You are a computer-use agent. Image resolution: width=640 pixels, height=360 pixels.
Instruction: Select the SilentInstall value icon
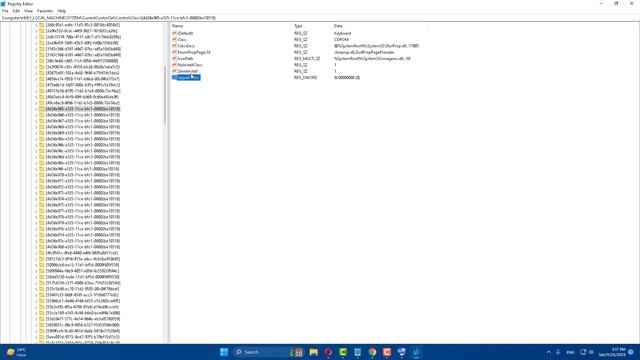174,71
